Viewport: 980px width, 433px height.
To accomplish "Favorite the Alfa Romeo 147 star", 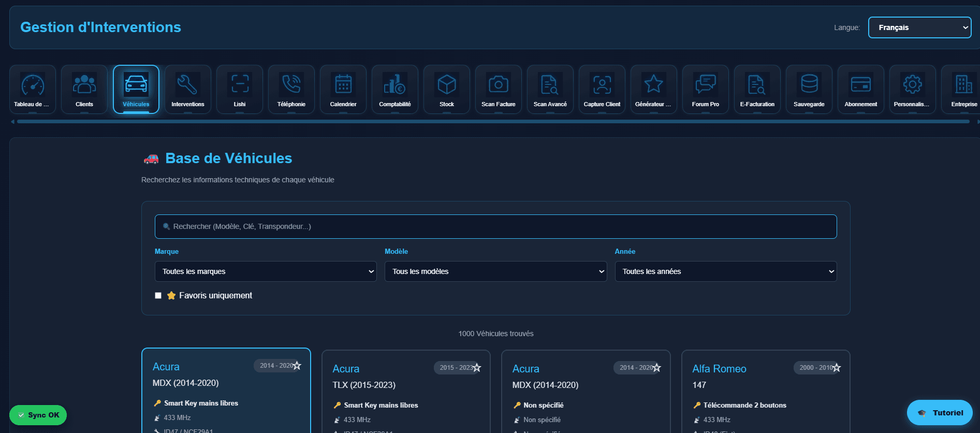I will coord(837,368).
